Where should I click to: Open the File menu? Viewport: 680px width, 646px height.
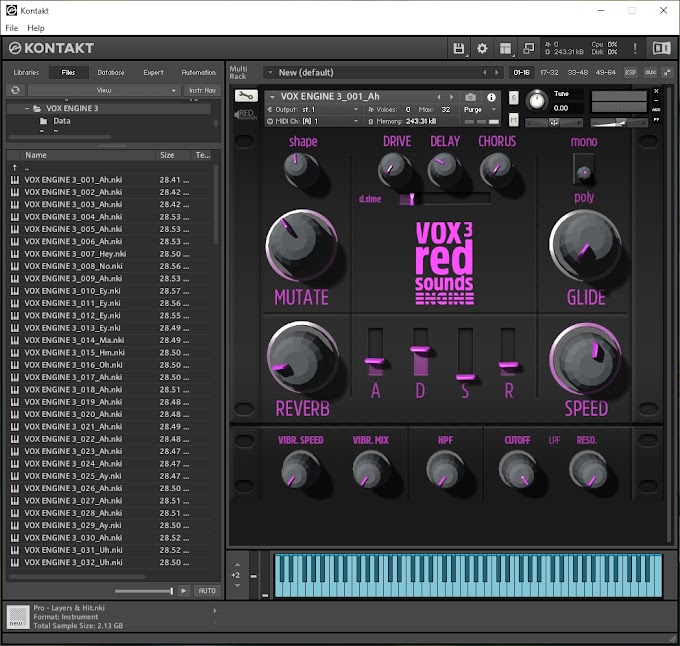12,28
